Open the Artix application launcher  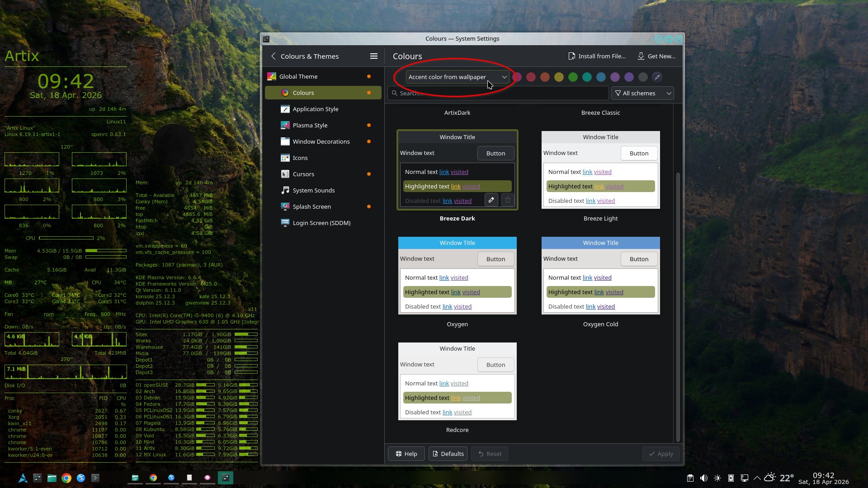pyautogui.click(x=23, y=478)
